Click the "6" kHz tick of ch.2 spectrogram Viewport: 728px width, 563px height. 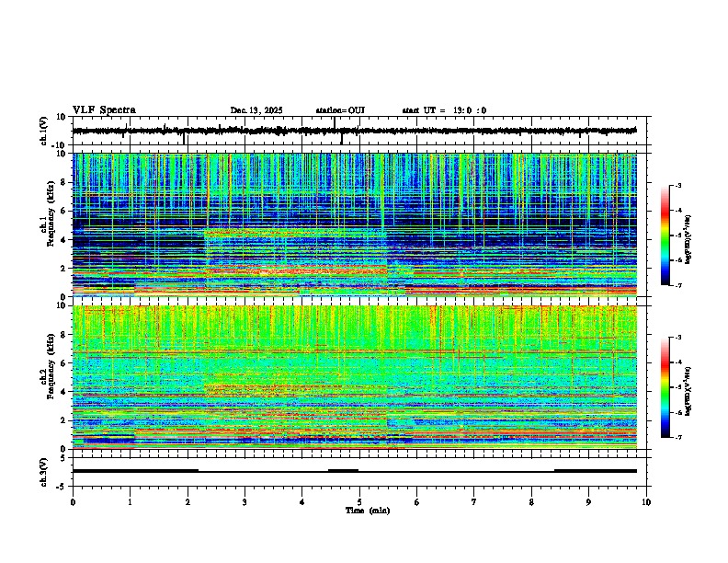63,363
